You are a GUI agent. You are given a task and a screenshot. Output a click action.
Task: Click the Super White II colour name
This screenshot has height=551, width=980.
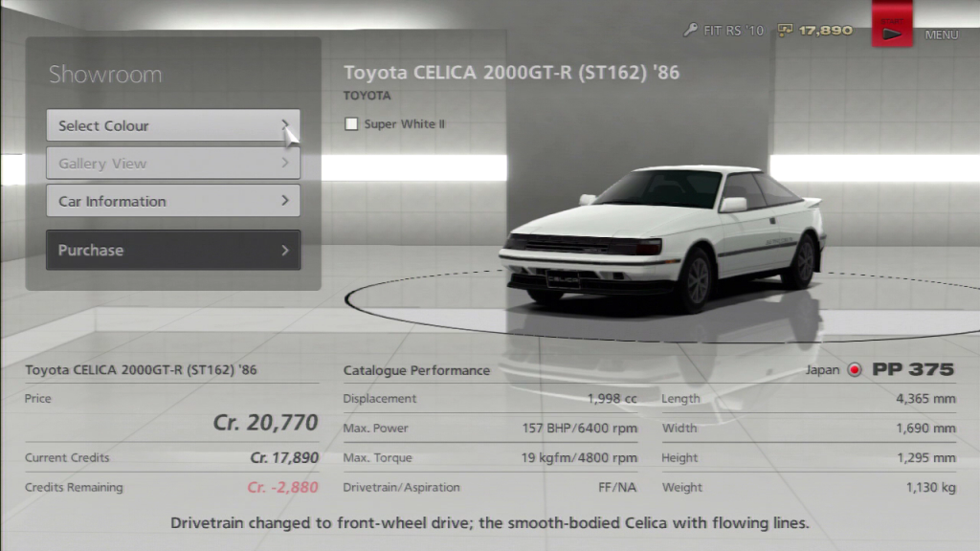[405, 123]
